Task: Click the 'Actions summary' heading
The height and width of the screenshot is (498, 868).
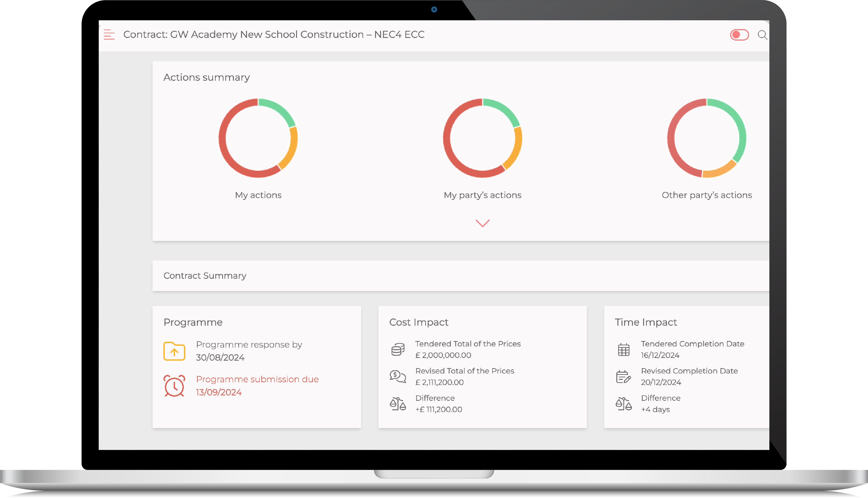Action: pos(206,77)
